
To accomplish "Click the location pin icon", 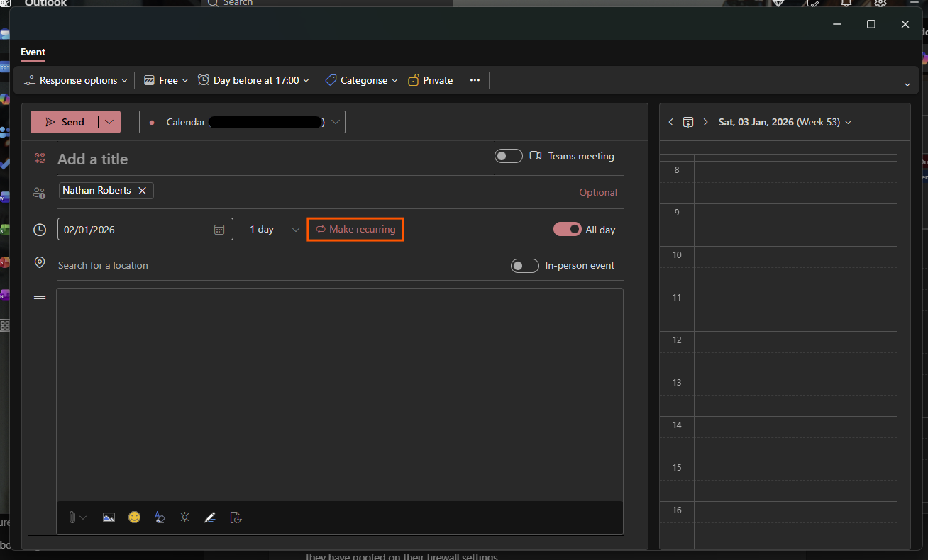I will coord(40,263).
